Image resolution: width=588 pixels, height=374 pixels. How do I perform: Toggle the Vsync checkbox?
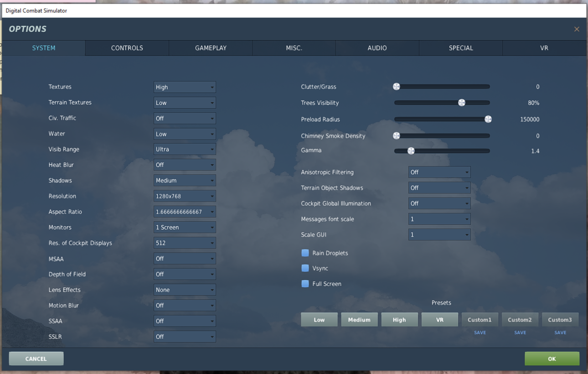[x=305, y=268]
